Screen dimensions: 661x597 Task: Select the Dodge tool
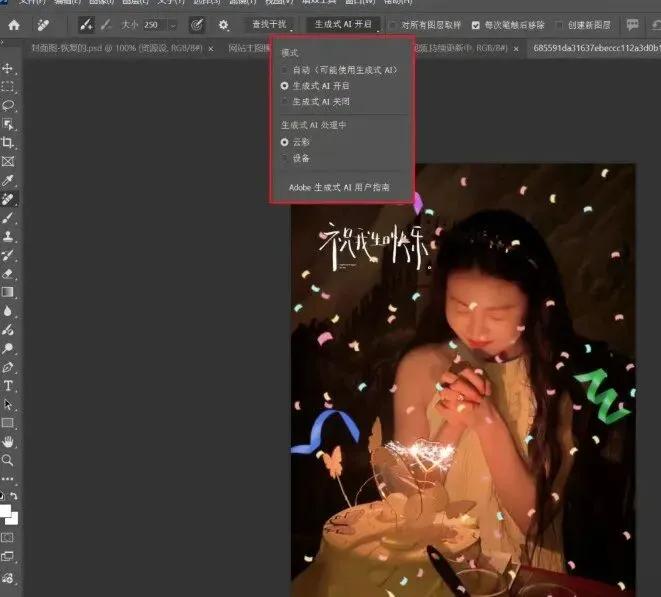[x=8, y=348]
